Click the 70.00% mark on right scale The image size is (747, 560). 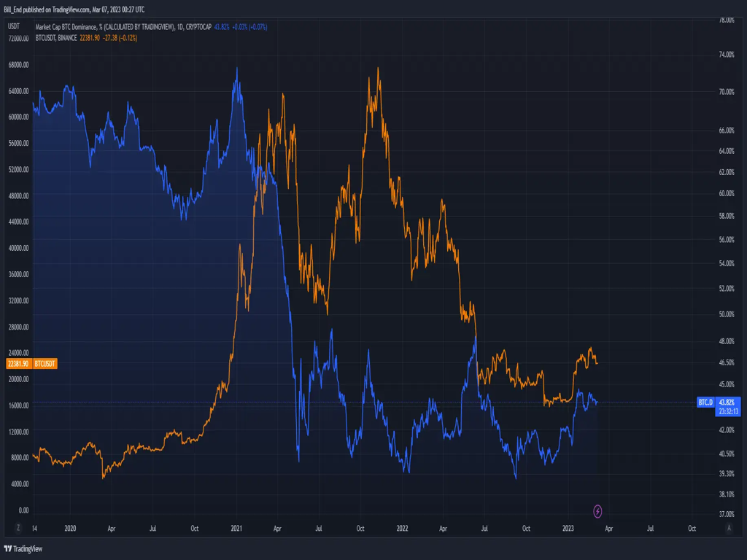coord(726,92)
